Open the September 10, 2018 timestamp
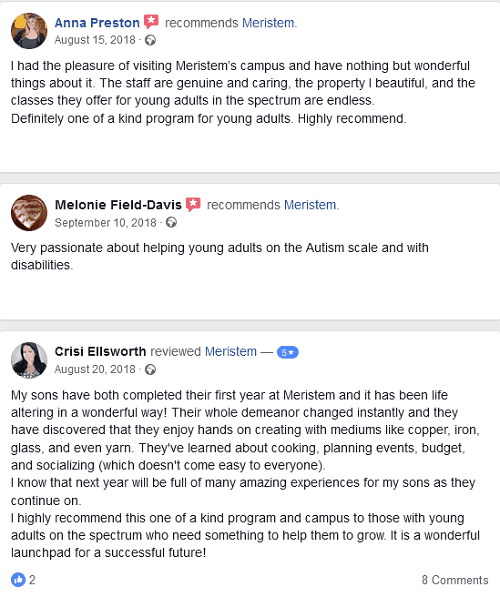Viewport: 500px width, 597px height. [105, 222]
